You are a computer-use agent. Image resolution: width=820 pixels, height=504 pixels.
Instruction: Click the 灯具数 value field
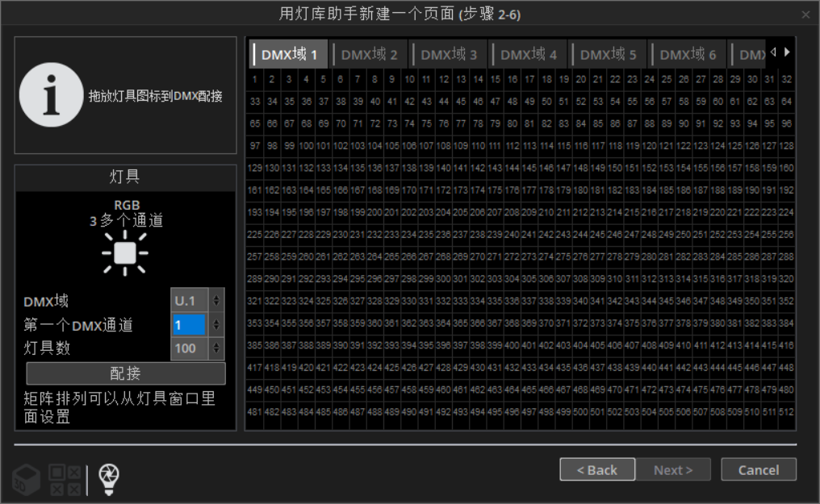pos(189,348)
